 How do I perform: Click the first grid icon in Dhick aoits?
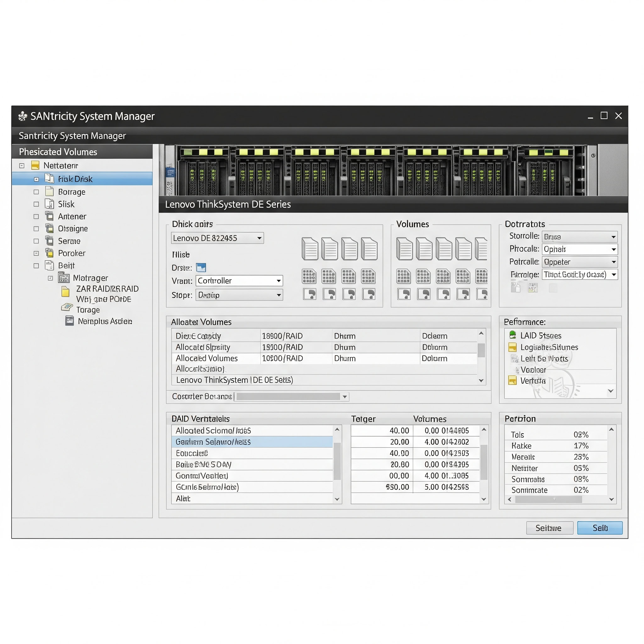click(309, 276)
